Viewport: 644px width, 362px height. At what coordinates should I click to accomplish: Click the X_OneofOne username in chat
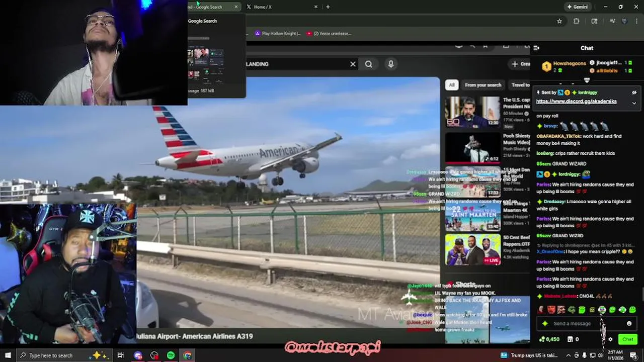pos(551,251)
